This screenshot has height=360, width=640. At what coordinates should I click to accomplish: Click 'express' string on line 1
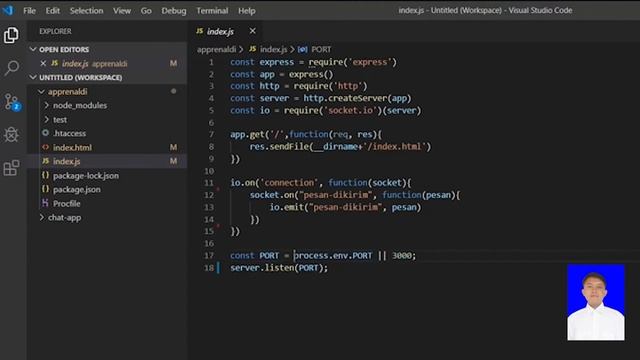click(x=369, y=62)
